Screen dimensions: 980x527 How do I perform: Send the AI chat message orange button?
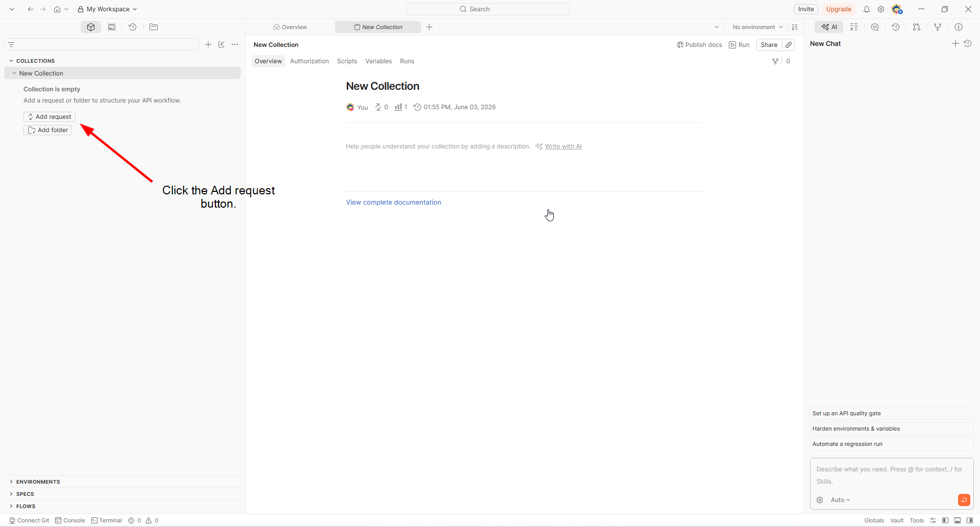point(964,500)
